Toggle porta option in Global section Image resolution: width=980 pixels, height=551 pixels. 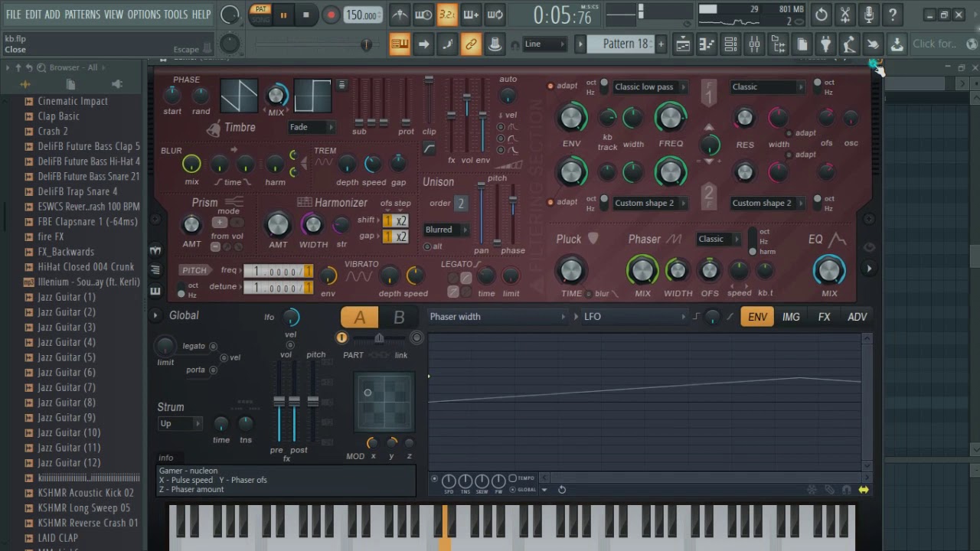213,370
